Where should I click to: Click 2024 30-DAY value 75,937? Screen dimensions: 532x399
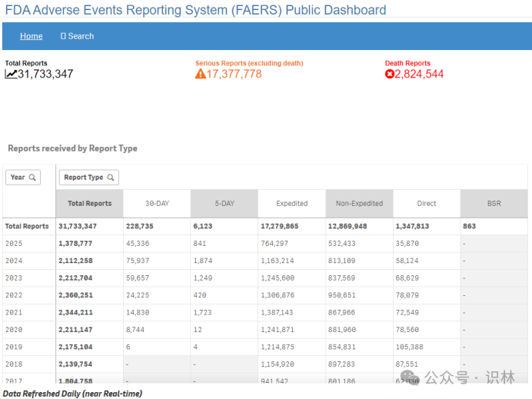coord(138,261)
